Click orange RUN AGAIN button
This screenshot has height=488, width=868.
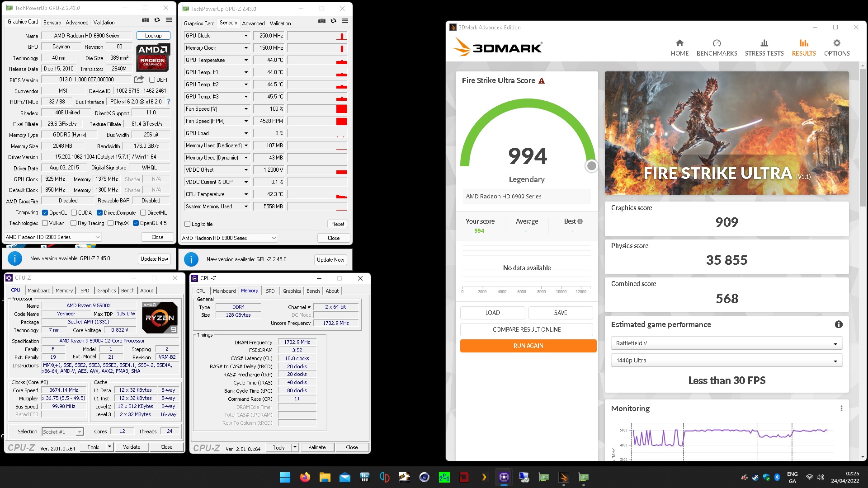click(528, 346)
